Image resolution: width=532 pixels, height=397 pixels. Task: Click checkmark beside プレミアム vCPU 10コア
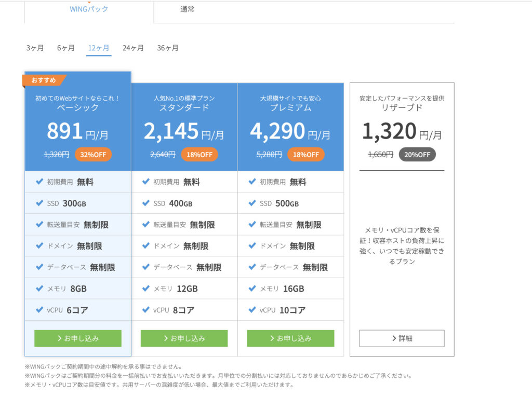click(x=252, y=310)
